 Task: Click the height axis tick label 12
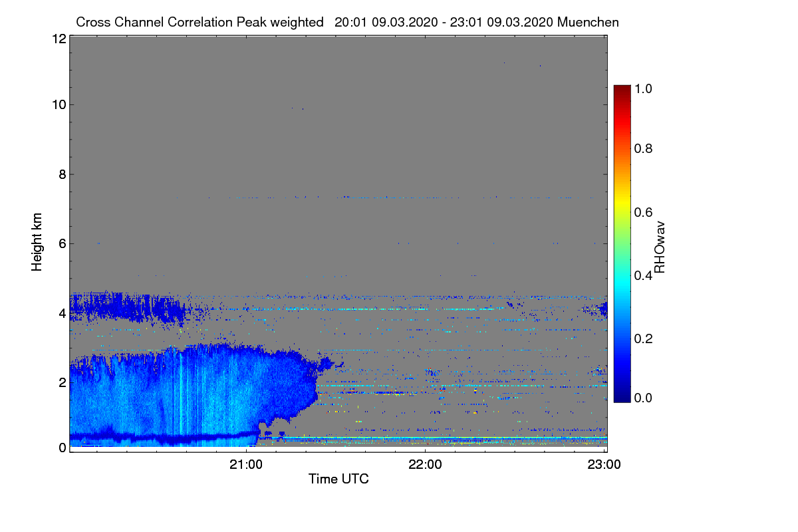58,39
